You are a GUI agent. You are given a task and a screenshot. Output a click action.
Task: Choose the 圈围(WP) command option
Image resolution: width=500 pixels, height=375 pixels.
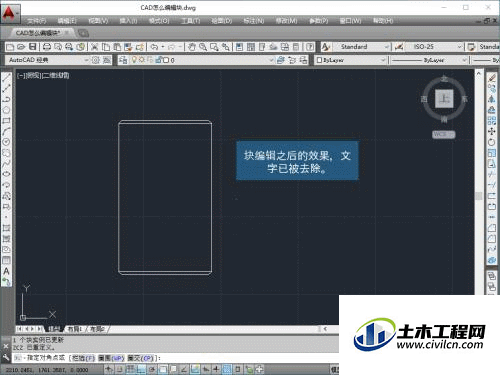click(x=111, y=358)
